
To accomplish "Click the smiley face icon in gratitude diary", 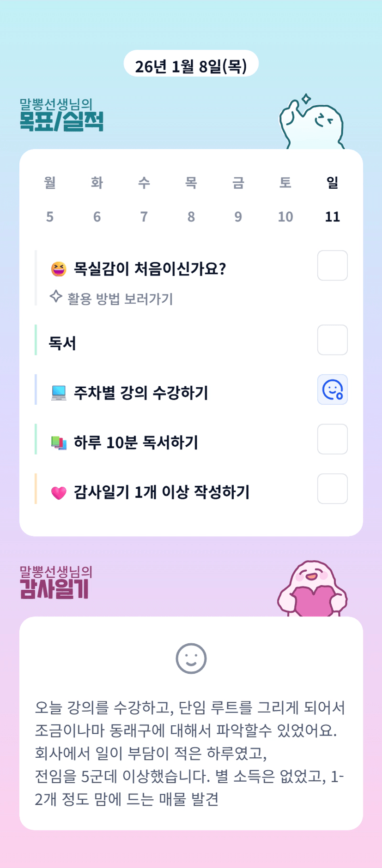I will (x=191, y=658).
